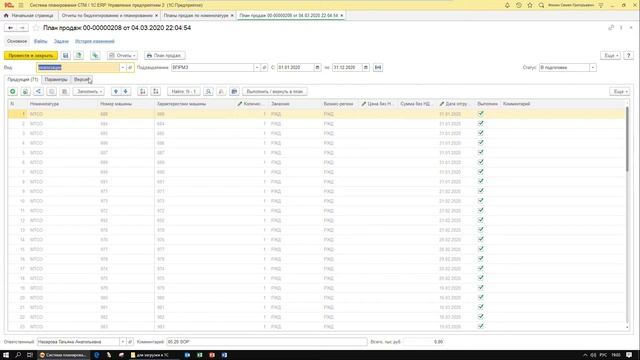Open Task View on the taskbar
This screenshot has height=360, width=640.
(29, 355)
